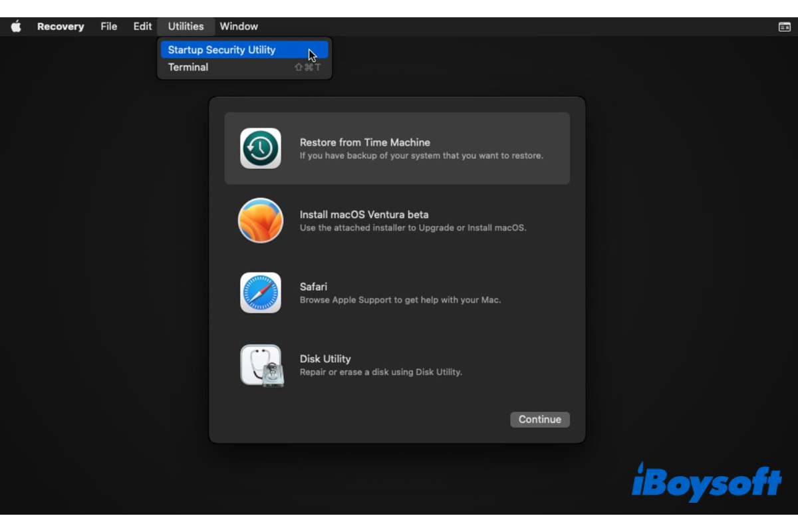Click the Disk Utility description text
798x532 pixels.
point(380,372)
